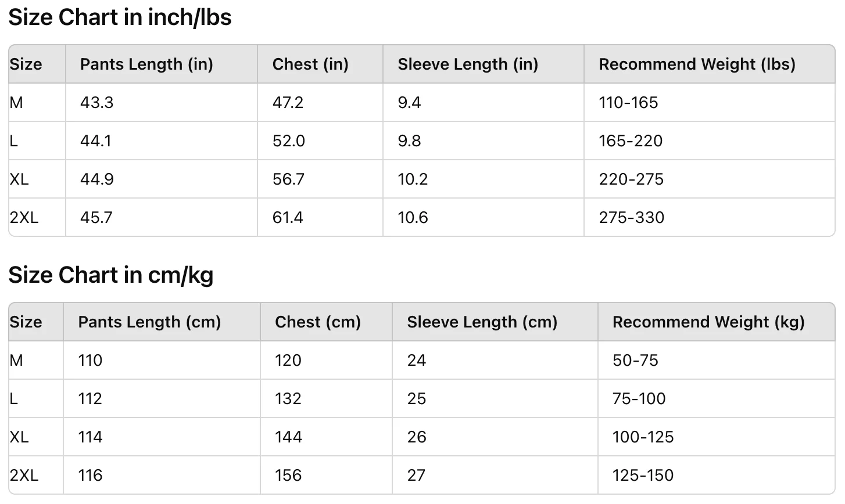Click the 52.0 chest value for size L
Image resolution: width=845 pixels, height=504 pixels.
coord(288,141)
